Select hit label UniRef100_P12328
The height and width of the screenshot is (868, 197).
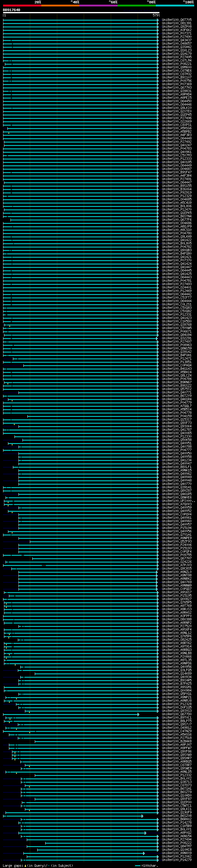tap(176, 704)
